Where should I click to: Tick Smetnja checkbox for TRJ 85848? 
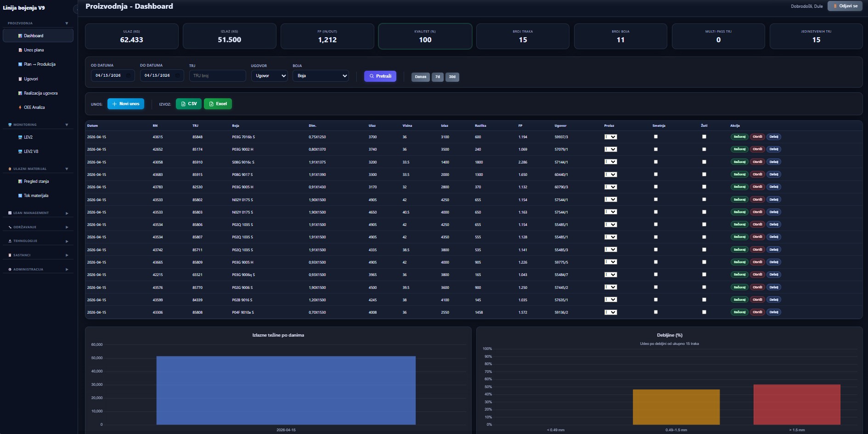click(x=656, y=137)
